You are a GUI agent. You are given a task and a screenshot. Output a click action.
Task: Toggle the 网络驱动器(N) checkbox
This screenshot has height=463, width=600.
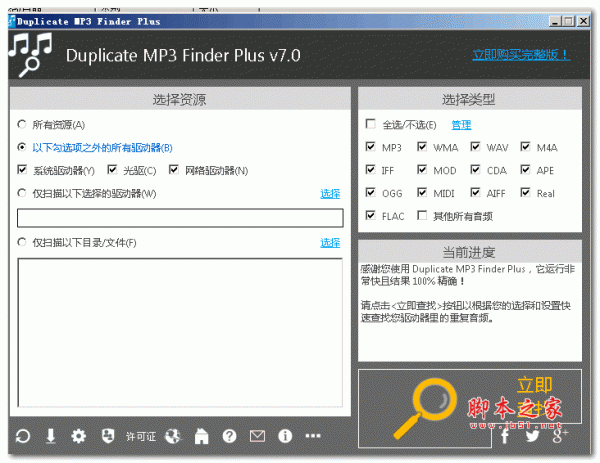pyautogui.click(x=174, y=170)
